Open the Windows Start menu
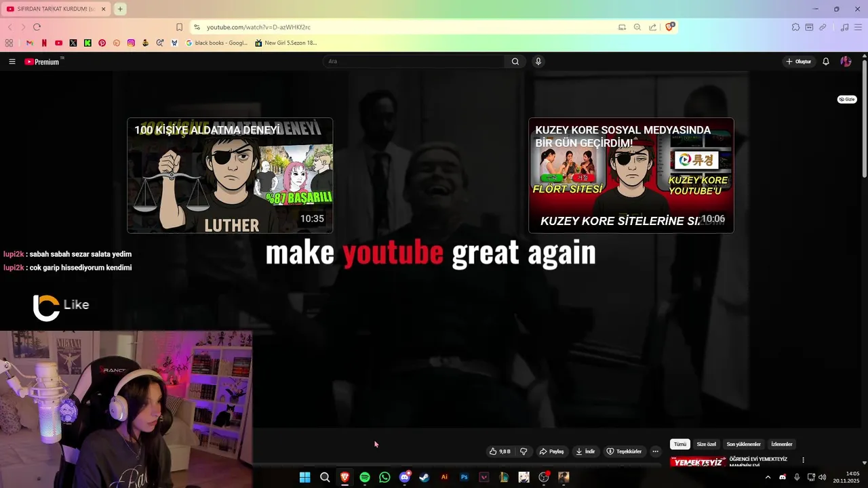This screenshot has height=488, width=868. pos(305,477)
